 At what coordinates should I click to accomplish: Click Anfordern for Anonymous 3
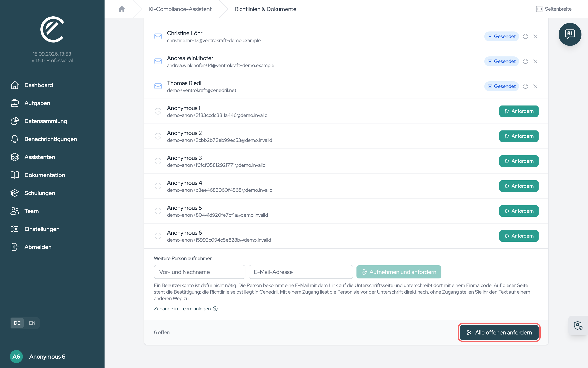pos(519,161)
